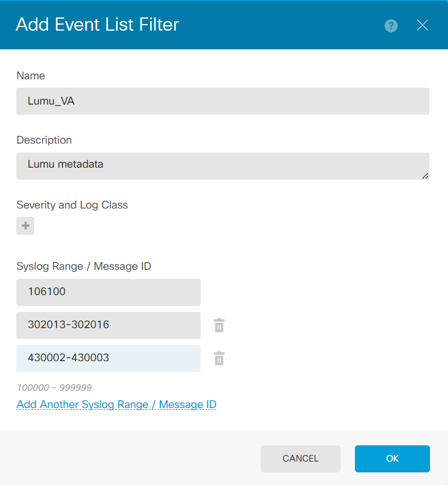Click the Add Event List Filter title
The image size is (448, 485).
pyautogui.click(x=97, y=25)
